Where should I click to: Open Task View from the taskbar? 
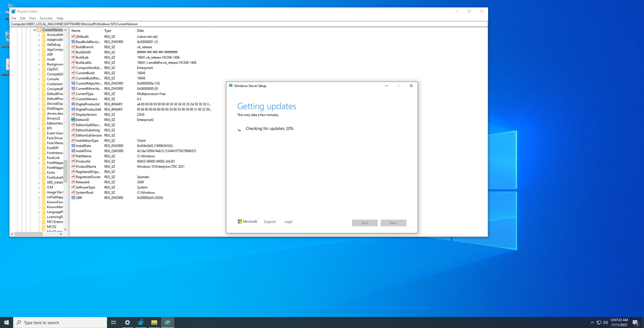coord(114,322)
